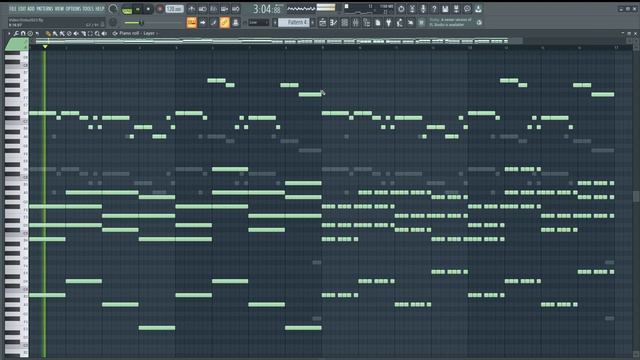640x360 pixels.
Task: Open the piano roll magnet snap menu
Action: point(23,33)
